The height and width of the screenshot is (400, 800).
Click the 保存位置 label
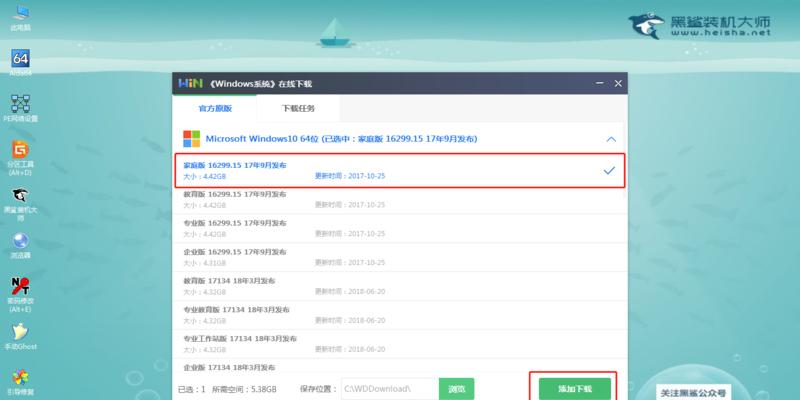[319, 389]
